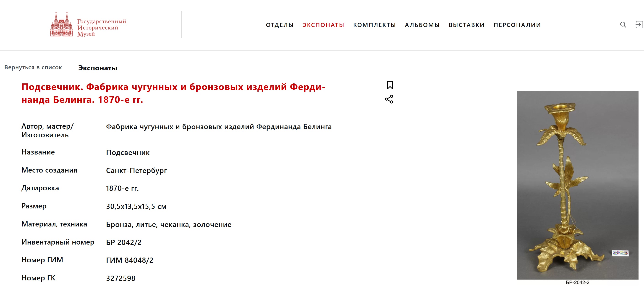Click the label Автор, мастер/ Изготовитель
644x290 pixels.
tap(47, 130)
